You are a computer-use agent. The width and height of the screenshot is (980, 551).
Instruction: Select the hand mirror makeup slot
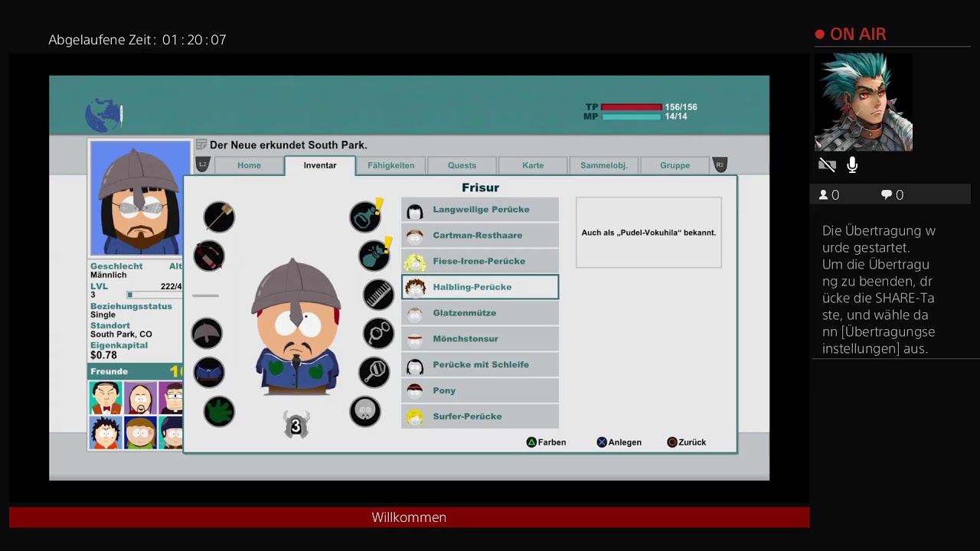(x=374, y=372)
